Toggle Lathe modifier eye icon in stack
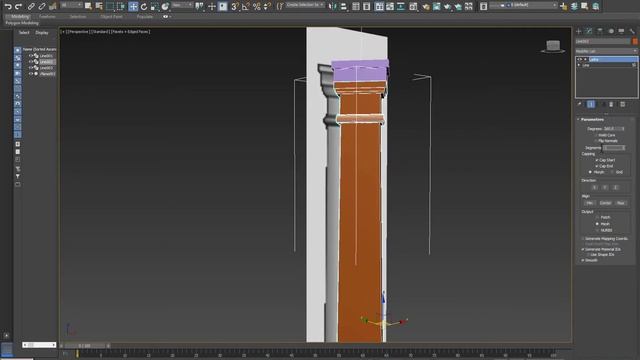640x360 pixels. [x=580, y=60]
